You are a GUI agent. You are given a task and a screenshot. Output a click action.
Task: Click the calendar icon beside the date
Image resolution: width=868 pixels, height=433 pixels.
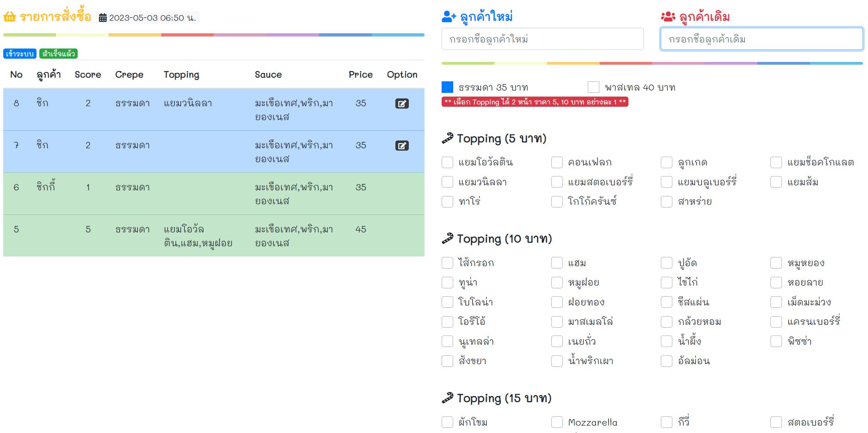[103, 18]
